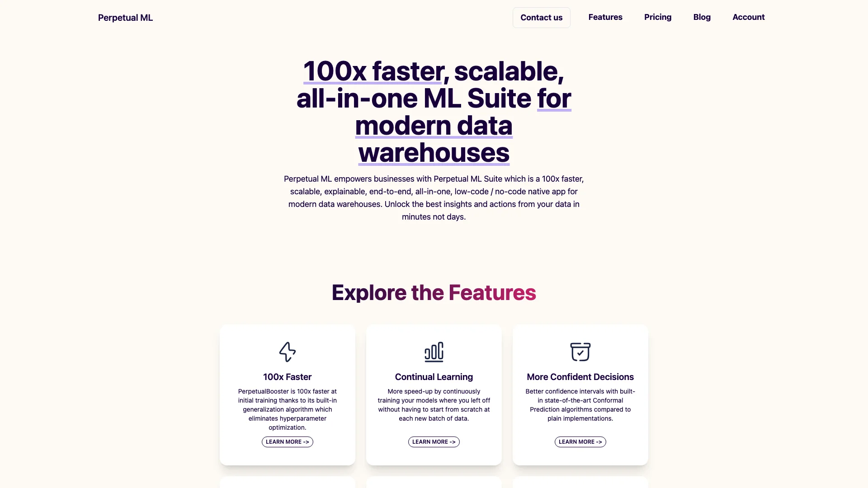Expand the More Confident Decisions feature section

580,441
